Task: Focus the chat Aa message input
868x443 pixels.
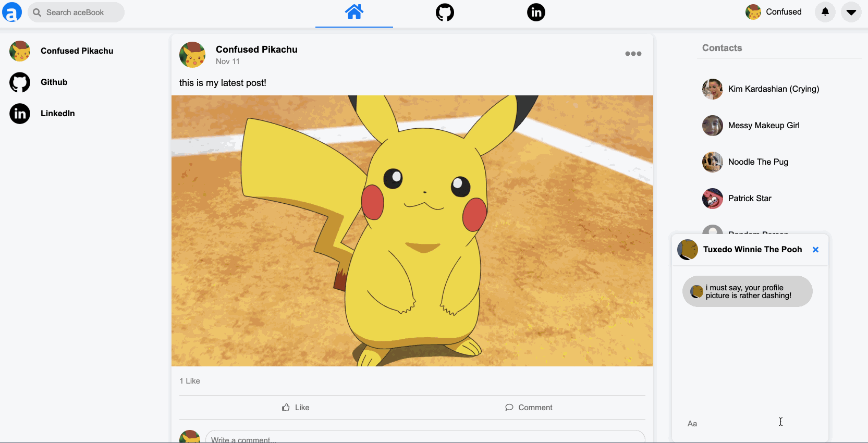Action: 750,424
